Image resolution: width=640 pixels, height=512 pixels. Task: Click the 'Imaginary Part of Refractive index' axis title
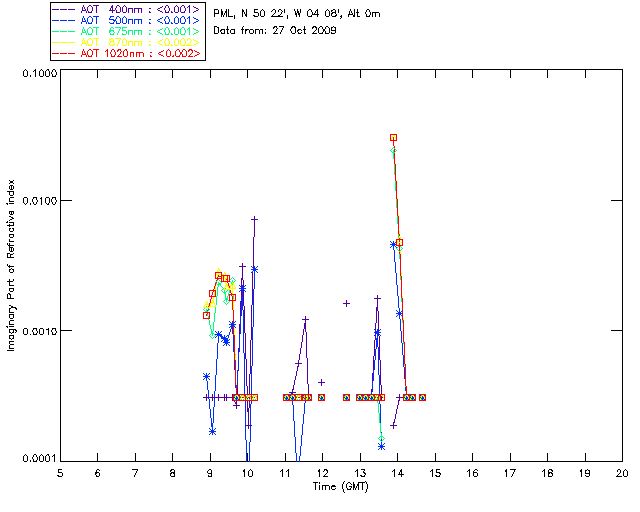[11, 265]
